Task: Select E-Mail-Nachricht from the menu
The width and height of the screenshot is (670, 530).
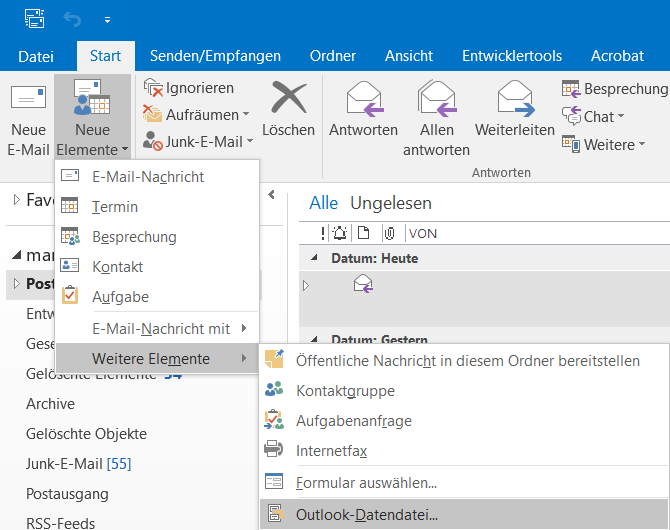Action: tap(157, 177)
